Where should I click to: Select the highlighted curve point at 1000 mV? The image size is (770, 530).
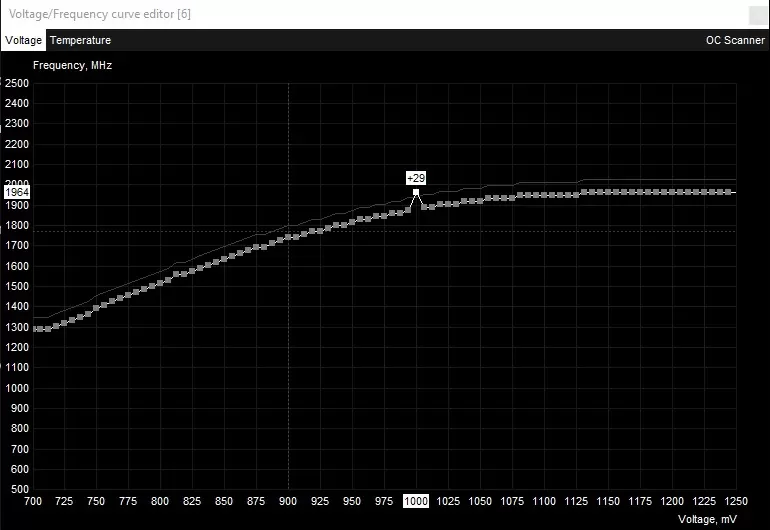[x=416, y=191]
